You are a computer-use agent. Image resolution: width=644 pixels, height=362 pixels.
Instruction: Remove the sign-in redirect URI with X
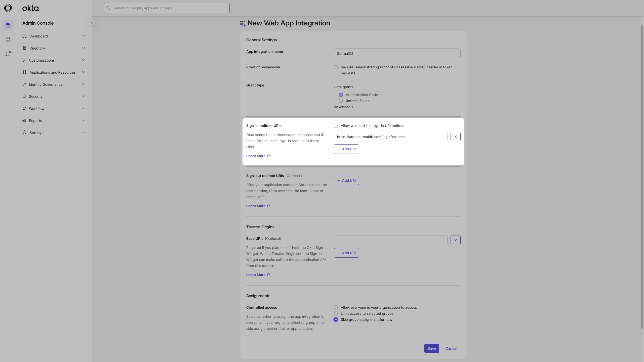pos(455,137)
